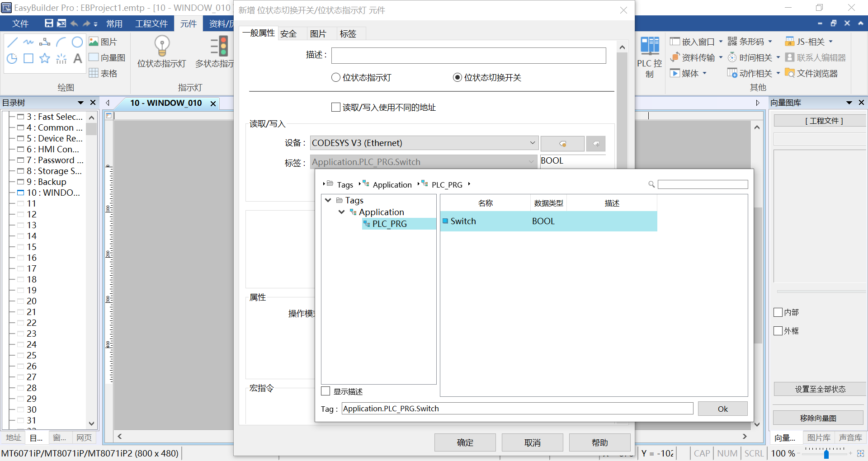Screen dimensions: 868x461
Task: Select the 位状态切换开关 radio button
Action: coord(458,78)
